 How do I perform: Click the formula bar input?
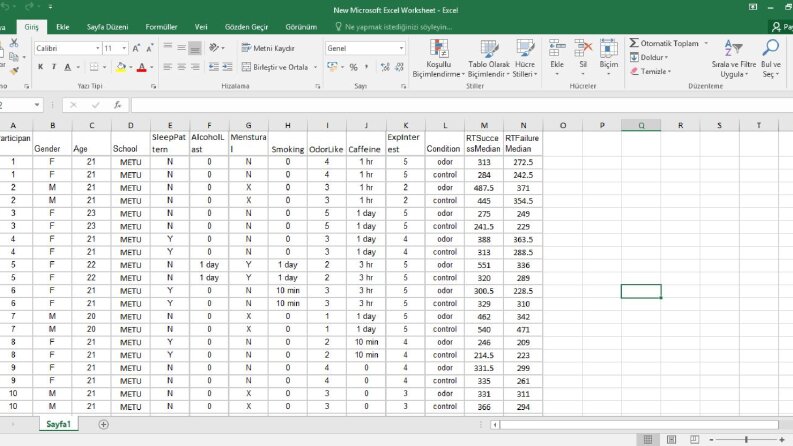(461, 105)
